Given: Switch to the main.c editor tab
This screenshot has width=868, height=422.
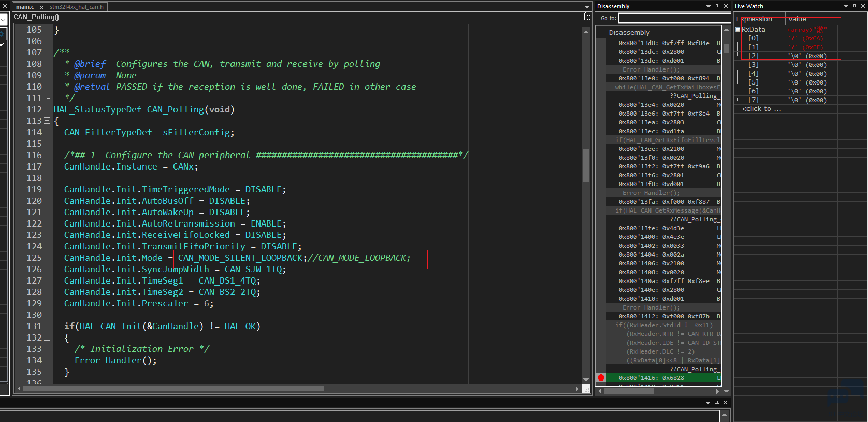Looking at the screenshot, I should [x=24, y=7].
